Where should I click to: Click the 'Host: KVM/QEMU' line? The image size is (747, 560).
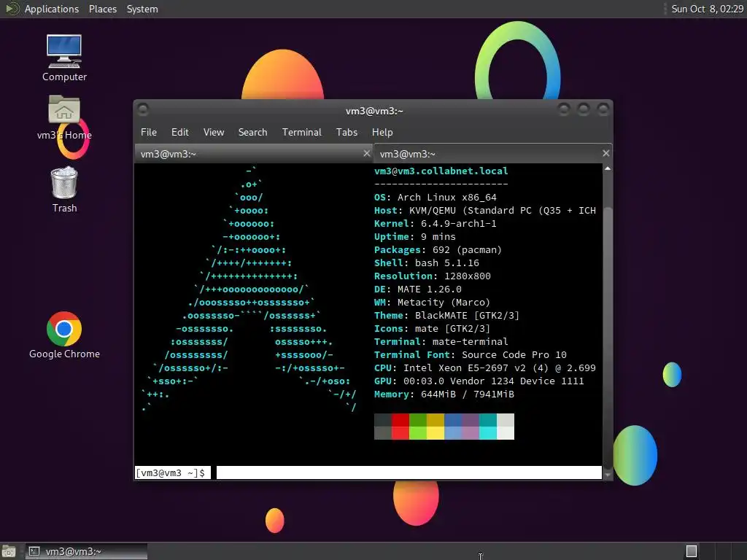tap(485, 211)
